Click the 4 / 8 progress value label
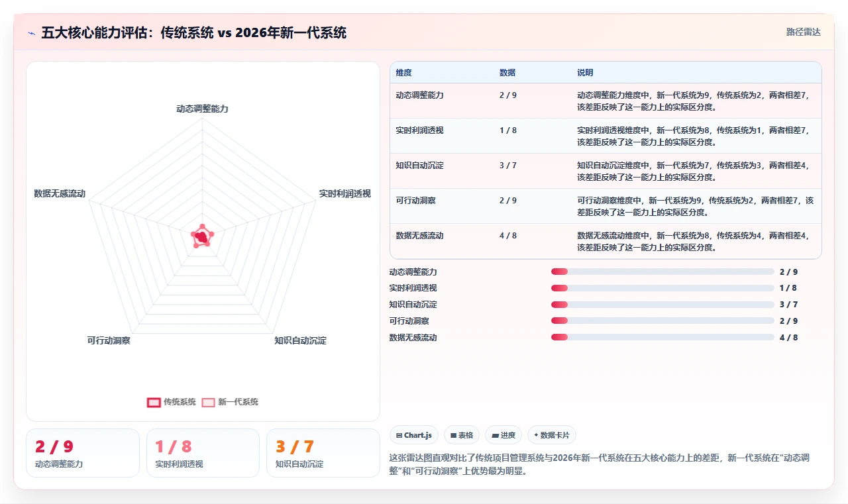The height and width of the screenshot is (504, 848). (x=788, y=338)
